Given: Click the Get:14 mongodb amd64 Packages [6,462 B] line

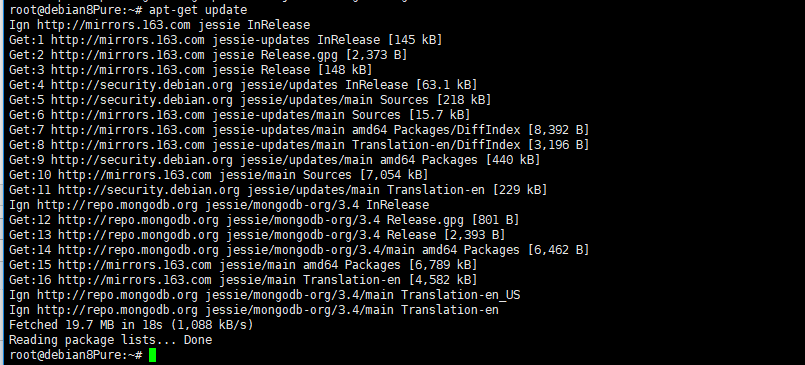Looking at the screenshot, I should [x=299, y=249].
